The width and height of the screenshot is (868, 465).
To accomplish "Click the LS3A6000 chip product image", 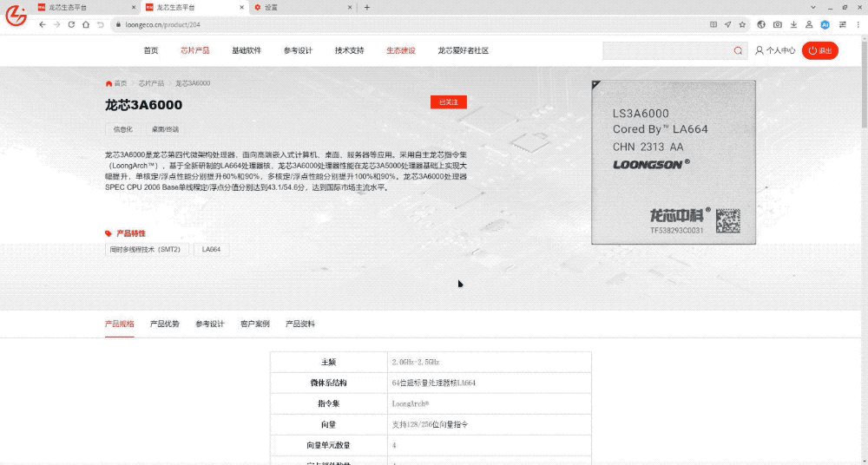I will (673, 162).
